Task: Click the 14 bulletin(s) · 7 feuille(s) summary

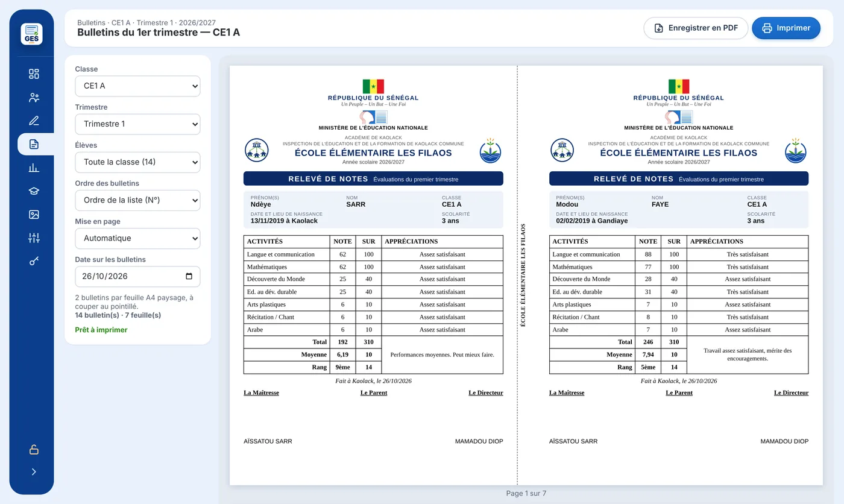Action: click(x=118, y=315)
